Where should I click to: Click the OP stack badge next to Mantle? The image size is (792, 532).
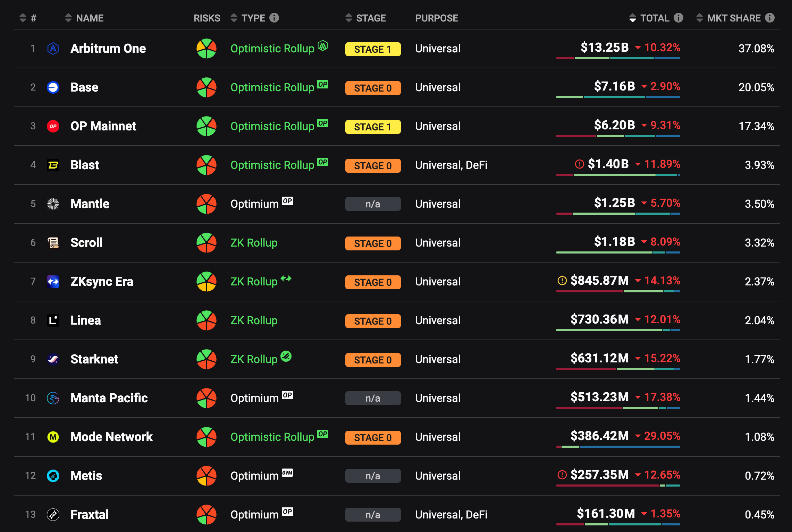pyautogui.click(x=287, y=201)
